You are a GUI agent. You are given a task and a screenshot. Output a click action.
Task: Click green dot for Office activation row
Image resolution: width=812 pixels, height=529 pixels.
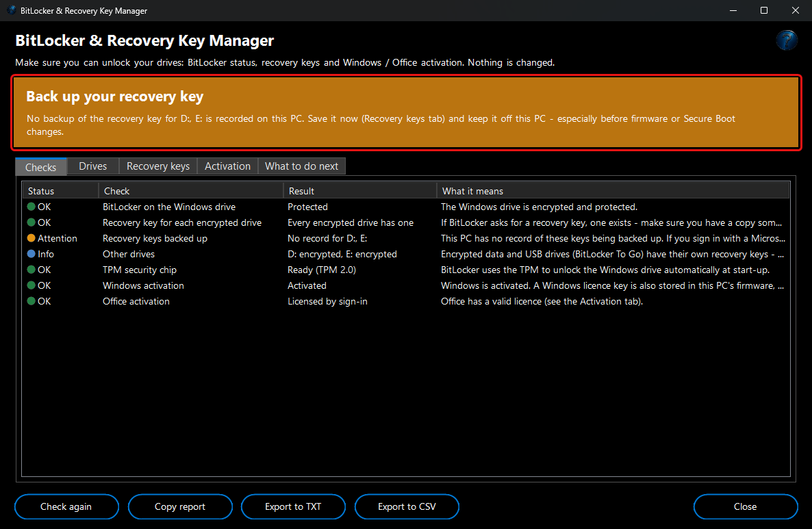click(31, 300)
